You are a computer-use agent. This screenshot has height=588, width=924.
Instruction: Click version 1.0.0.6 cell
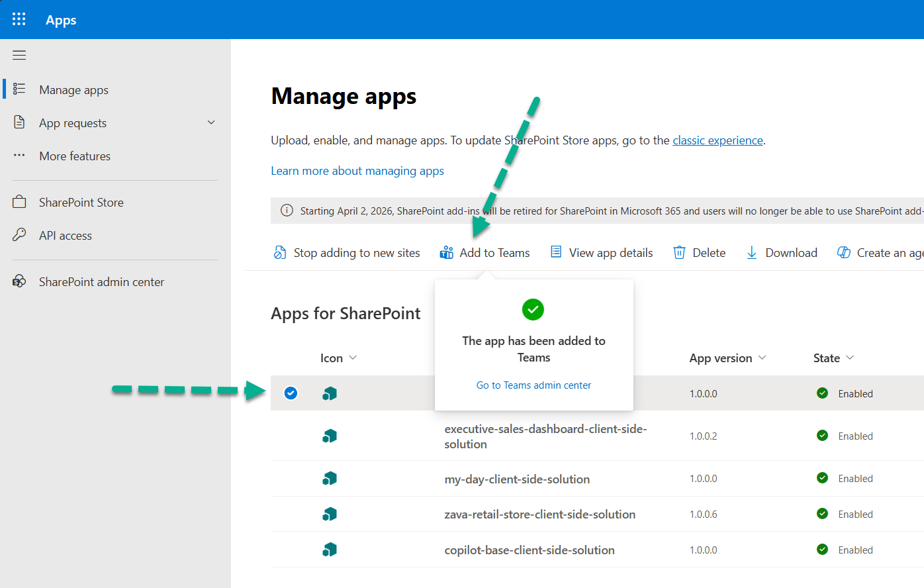(x=703, y=514)
